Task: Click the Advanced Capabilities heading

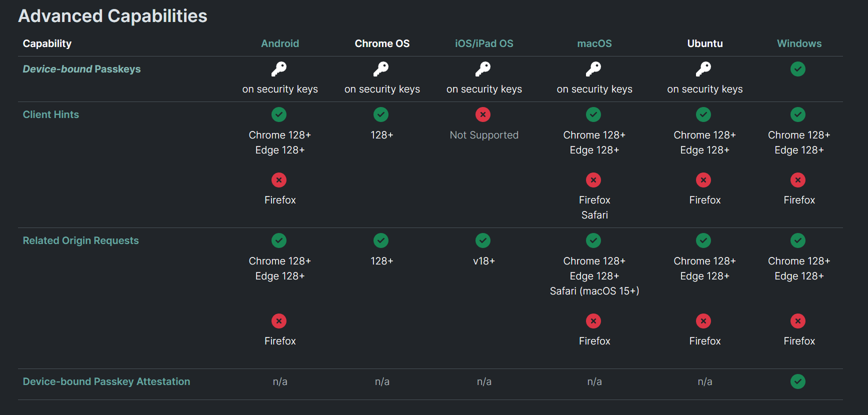Action: pyautogui.click(x=112, y=16)
